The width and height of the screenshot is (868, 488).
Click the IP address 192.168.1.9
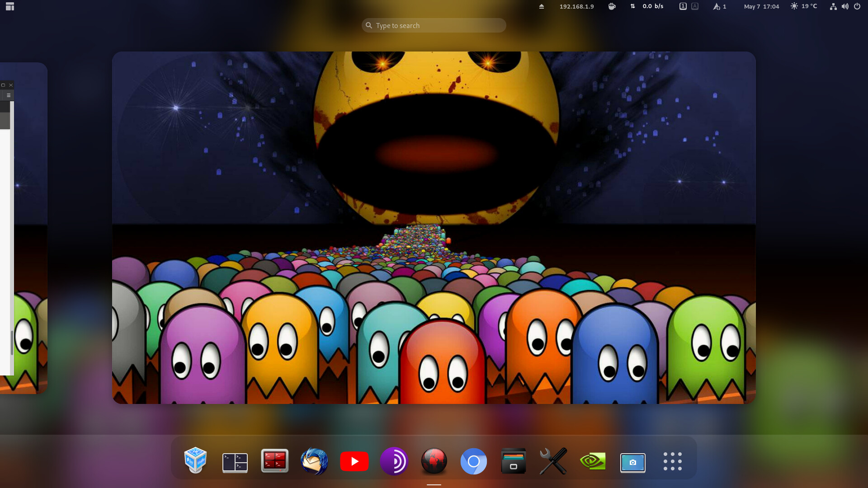tap(576, 6)
